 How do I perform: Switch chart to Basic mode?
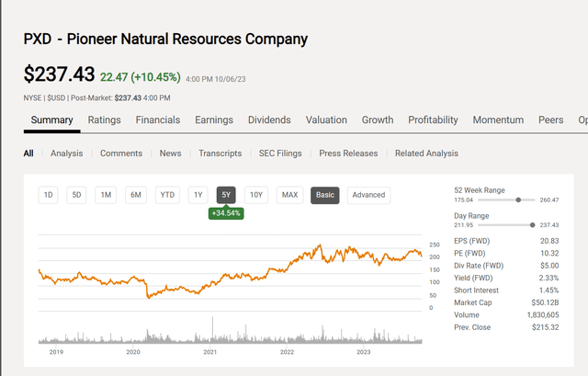pyautogui.click(x=325, y=195)
